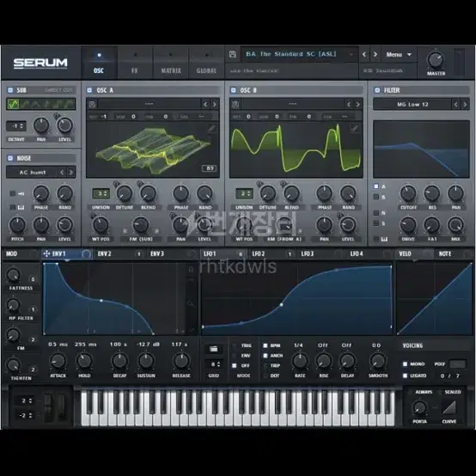Image resolution: width=476 pixels, height=476 pixels.
Task: Open the AC hum1 noise sample selector
Action: [32, 173]
